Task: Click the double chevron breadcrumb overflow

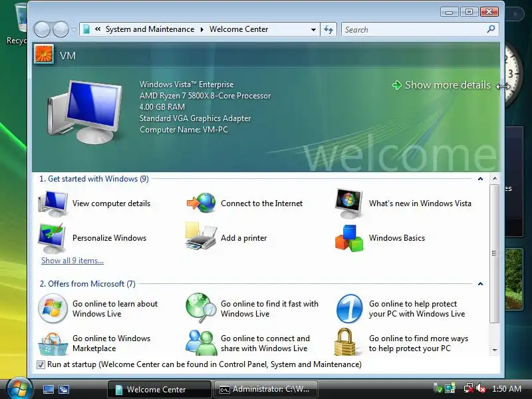Action: 98,29
